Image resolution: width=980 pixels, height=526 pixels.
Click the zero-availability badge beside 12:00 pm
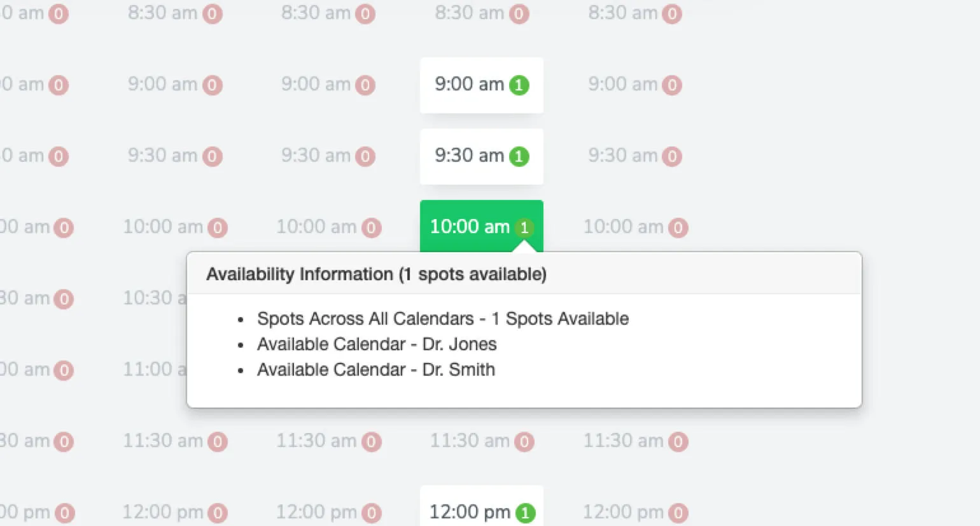pos(678,512)
